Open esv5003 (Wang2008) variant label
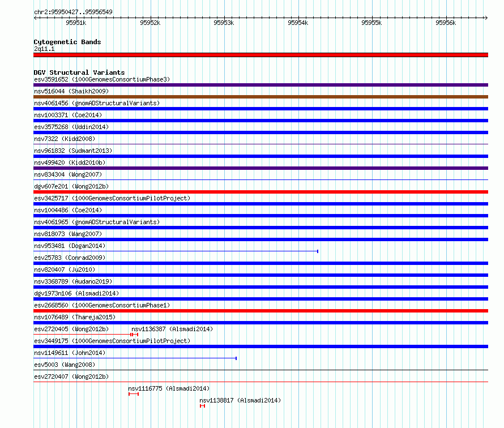This screenshot has width=504, height=428. pos(65,365)
